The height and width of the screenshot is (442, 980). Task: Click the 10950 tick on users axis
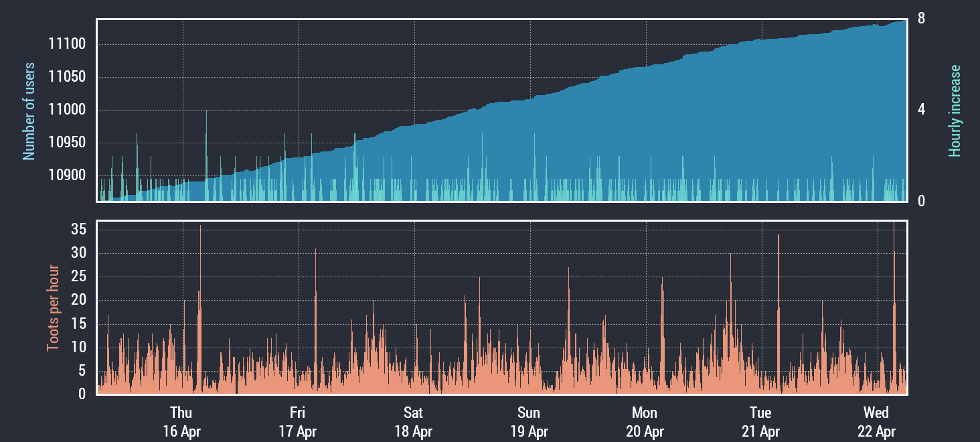click(67, 143)
